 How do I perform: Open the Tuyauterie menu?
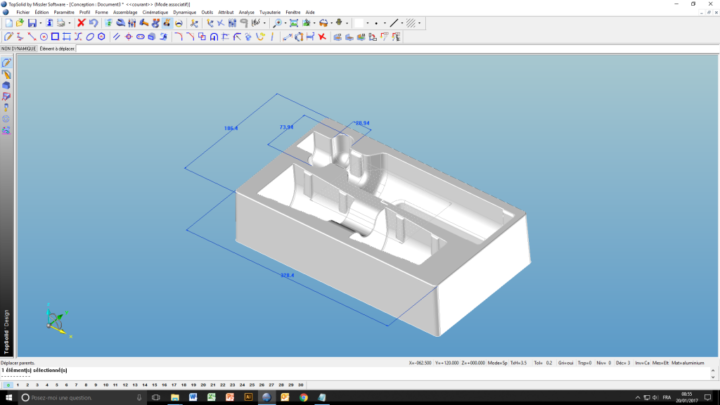coord(270,12)
